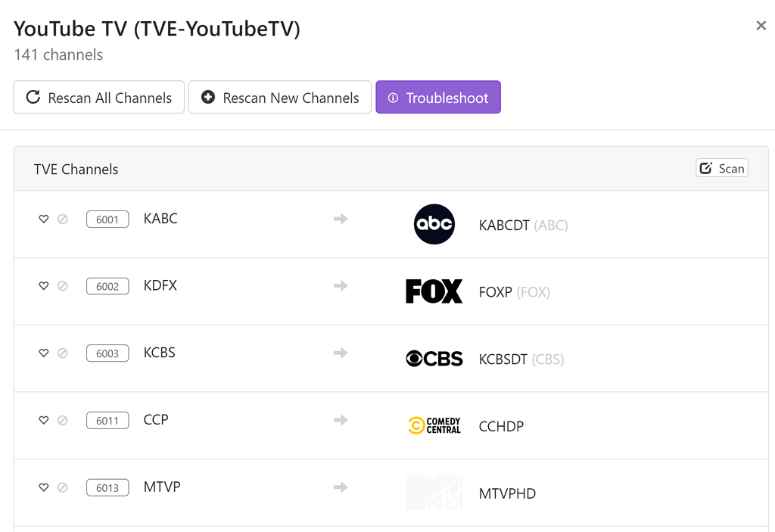Viewport: 775px width, 532px height.
Task: Favorite the MTVP channel with its heart toggle
Action: coord(44,487)
